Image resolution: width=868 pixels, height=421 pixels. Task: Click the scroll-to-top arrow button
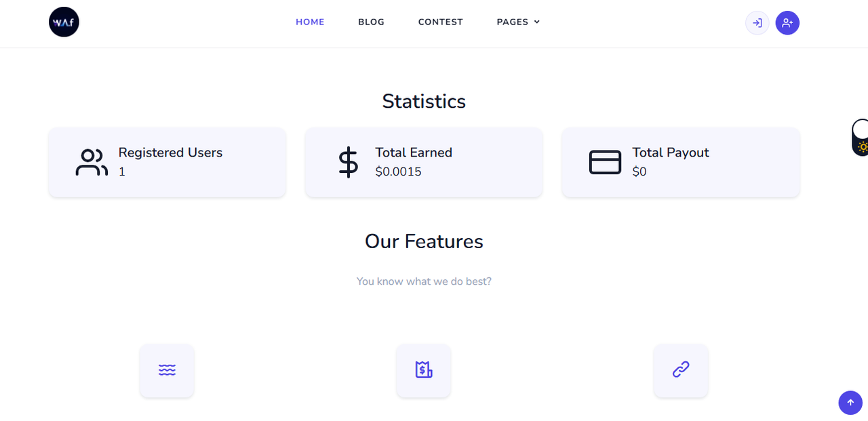850,403
